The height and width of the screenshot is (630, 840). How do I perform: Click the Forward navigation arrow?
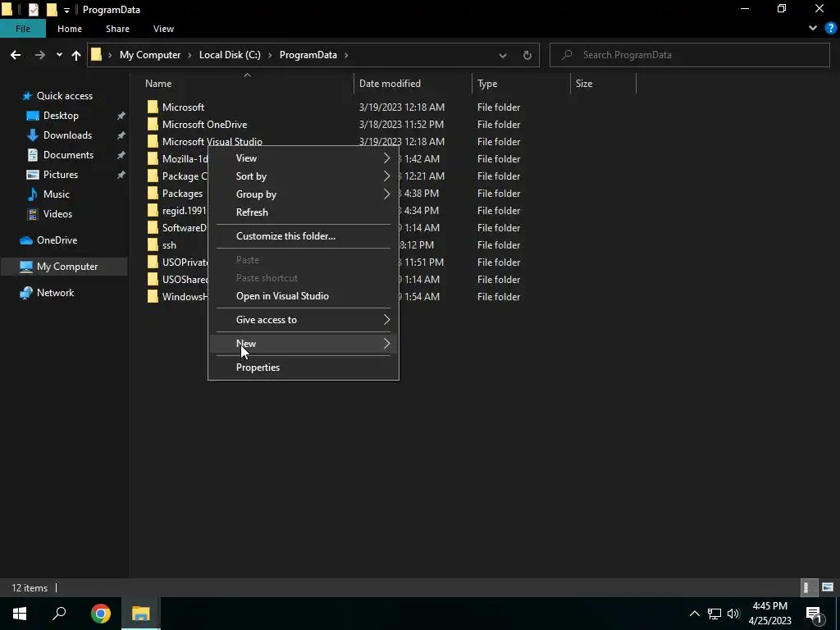point(39,55)
